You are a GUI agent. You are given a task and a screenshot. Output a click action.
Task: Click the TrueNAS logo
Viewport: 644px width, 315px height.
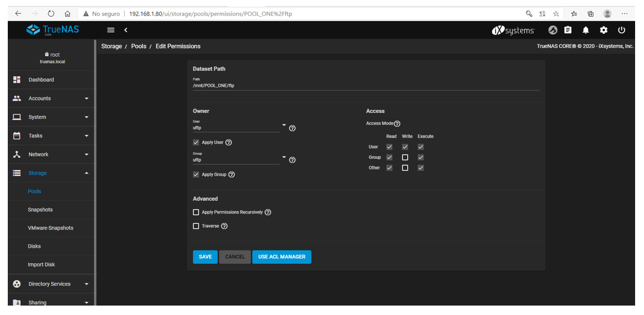pyautogui.click(x=53, y=30)
